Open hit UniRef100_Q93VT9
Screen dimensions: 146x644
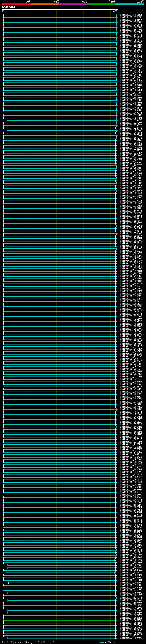[x=131, y=58]
